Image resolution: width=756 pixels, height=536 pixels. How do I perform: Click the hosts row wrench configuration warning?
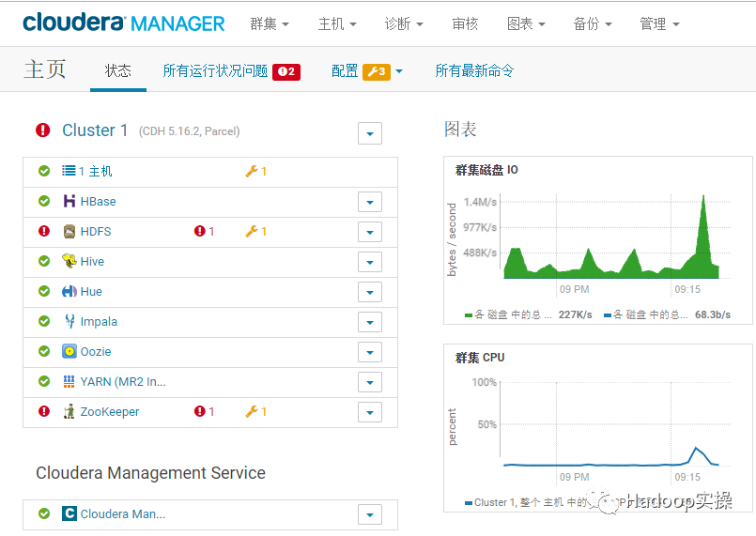(x=256, y=171)
